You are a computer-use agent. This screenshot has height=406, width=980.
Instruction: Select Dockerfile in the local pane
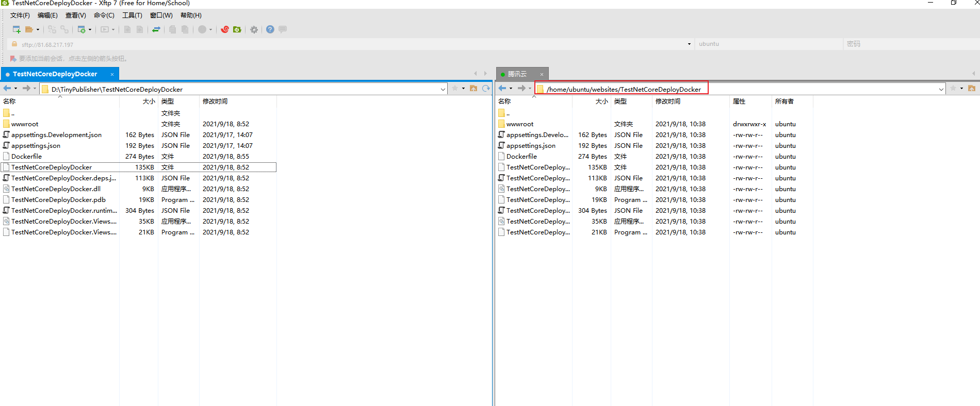(27, 157)
